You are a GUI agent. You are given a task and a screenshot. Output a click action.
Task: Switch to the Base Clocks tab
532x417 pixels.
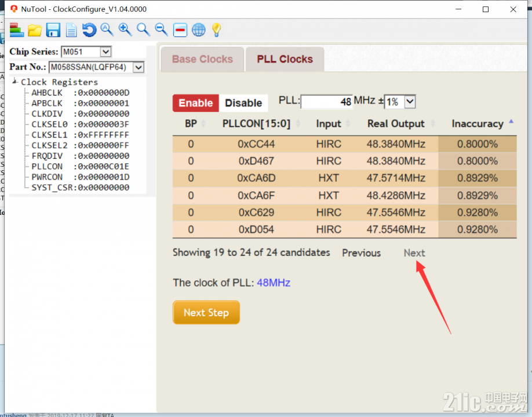tap(202, 59)
